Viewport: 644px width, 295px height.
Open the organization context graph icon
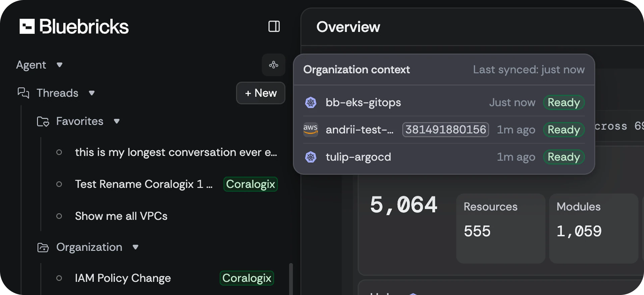(x=274, y=65)
